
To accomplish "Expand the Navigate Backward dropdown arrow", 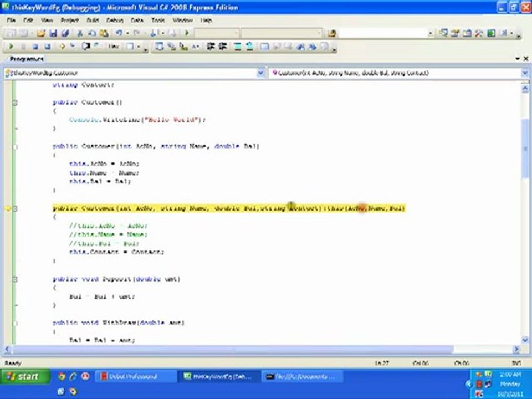I will click(x=163, y=33).
